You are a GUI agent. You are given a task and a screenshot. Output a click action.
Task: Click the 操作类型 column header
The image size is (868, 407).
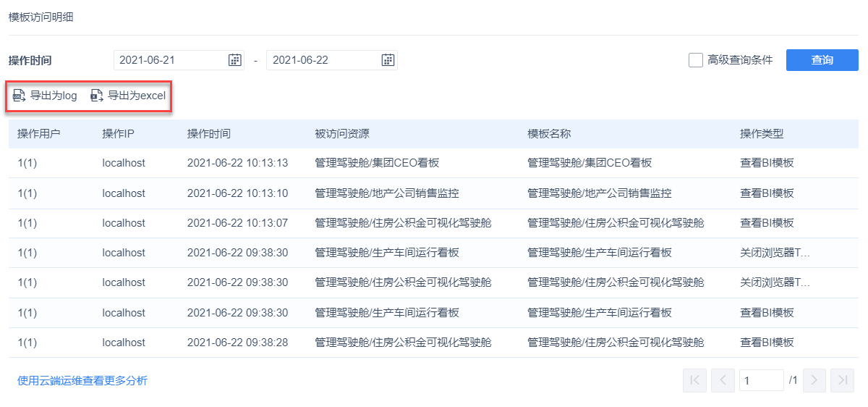point(762,134)
